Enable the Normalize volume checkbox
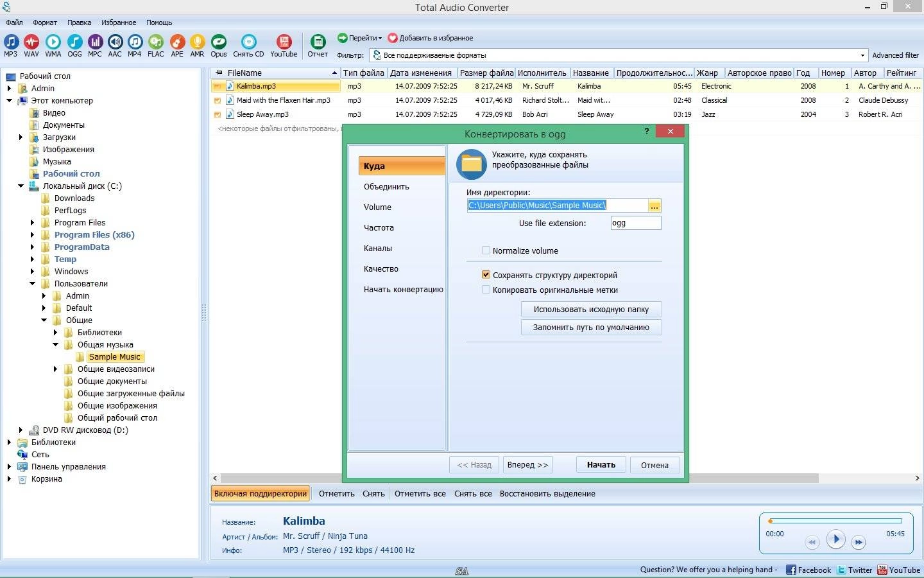The width and height of the screenshot is (924, 578). pyautogui.click(x=486, y=250)
